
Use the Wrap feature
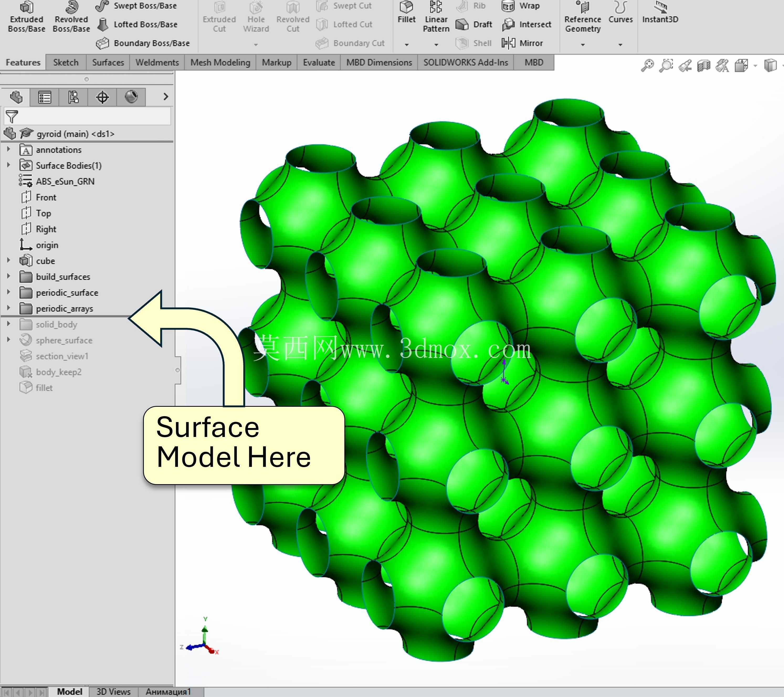(x=521, y=6)
